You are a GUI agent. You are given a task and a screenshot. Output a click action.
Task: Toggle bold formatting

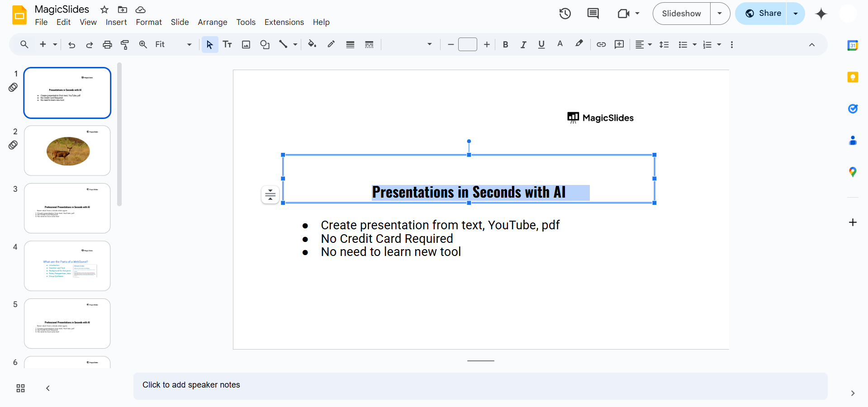[x=506, y=44]
